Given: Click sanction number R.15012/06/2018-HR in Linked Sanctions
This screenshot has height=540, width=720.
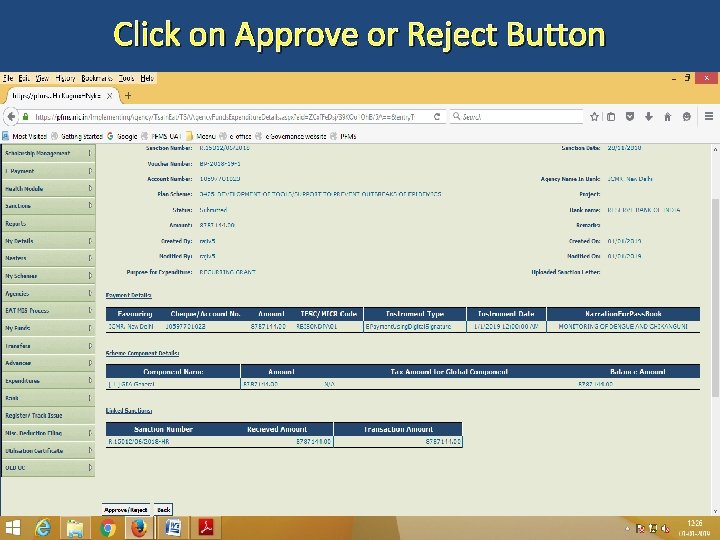Looking at the screenshot, I should [139, 441].
